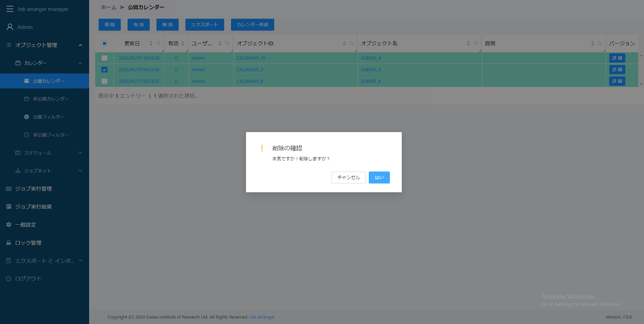The image size is (644, 324).
Task: Open the CALENDAR_6 object link
Action: point(249,81)
